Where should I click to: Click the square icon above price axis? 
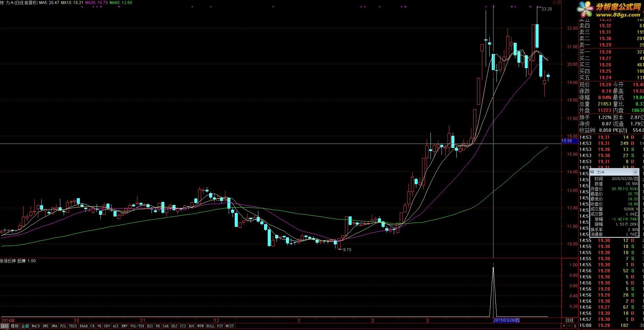[x=558, y=2]
